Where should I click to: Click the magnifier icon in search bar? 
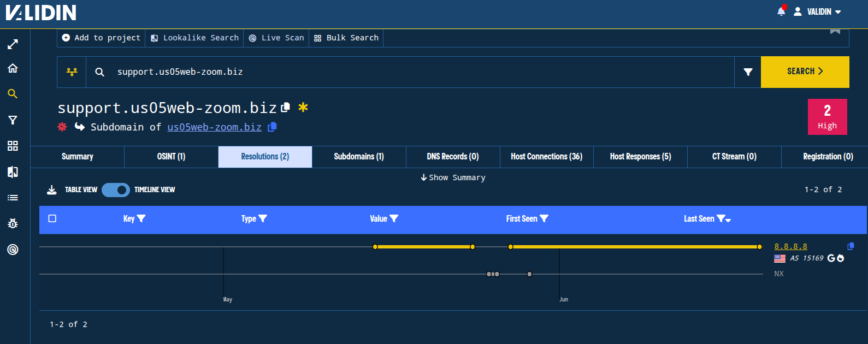[x=99, y=72]
